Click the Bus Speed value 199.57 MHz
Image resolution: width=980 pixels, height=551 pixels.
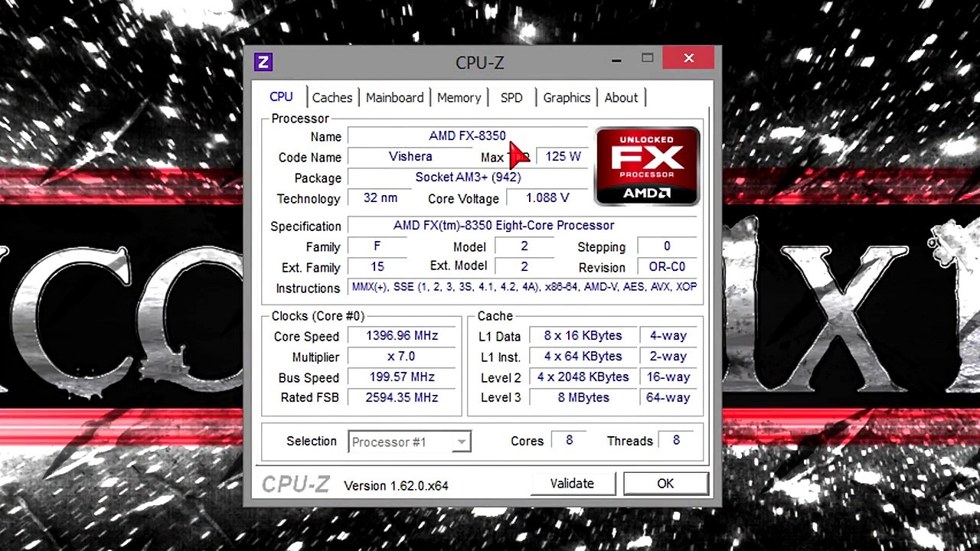[402, 377]
